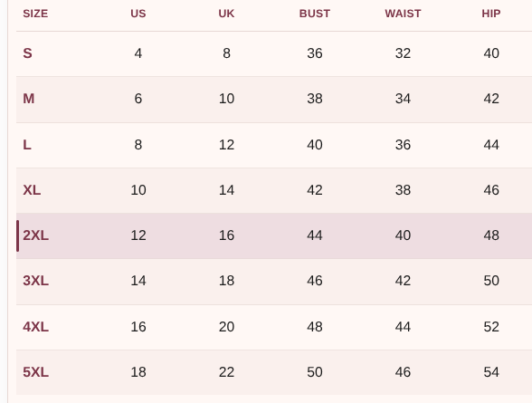Select the 4XL size row label

35,327
